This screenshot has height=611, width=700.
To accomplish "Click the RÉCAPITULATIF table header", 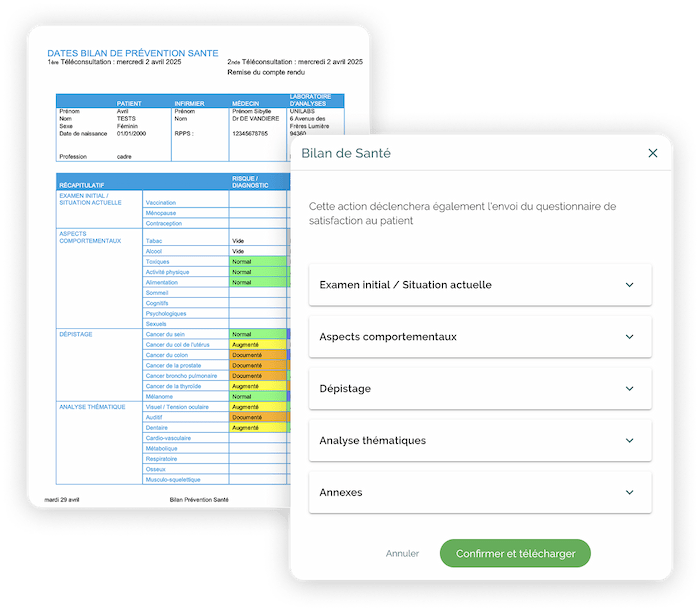I will [82, 185].
